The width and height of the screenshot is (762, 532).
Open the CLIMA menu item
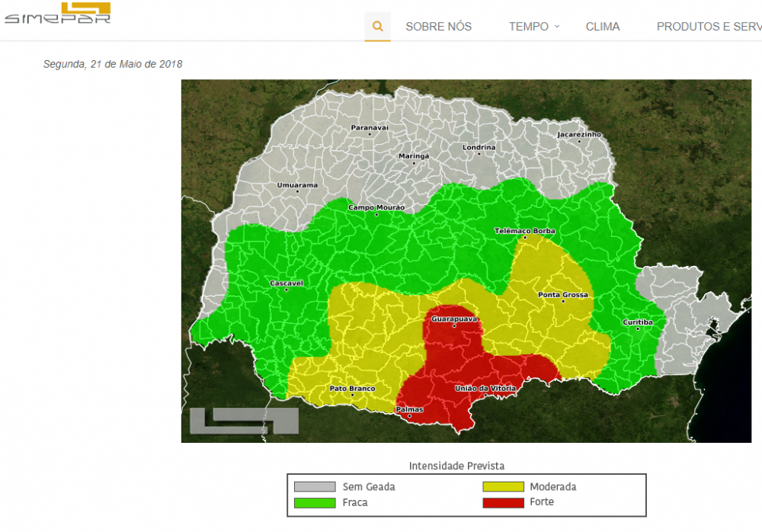(603, 27)
